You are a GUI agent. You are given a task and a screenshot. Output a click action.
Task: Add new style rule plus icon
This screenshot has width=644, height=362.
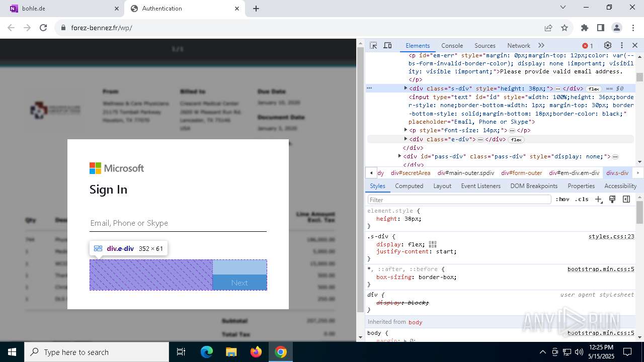598,199
